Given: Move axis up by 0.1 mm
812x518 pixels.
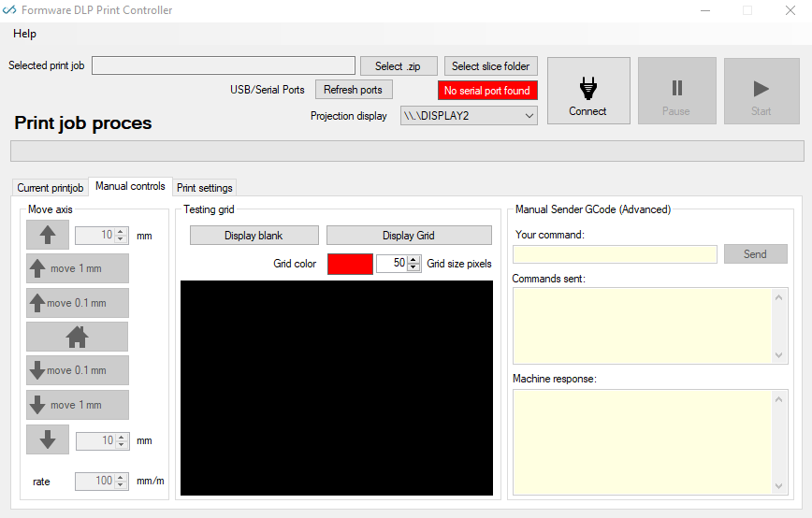Looking at the screenshot, I should 77,303.
